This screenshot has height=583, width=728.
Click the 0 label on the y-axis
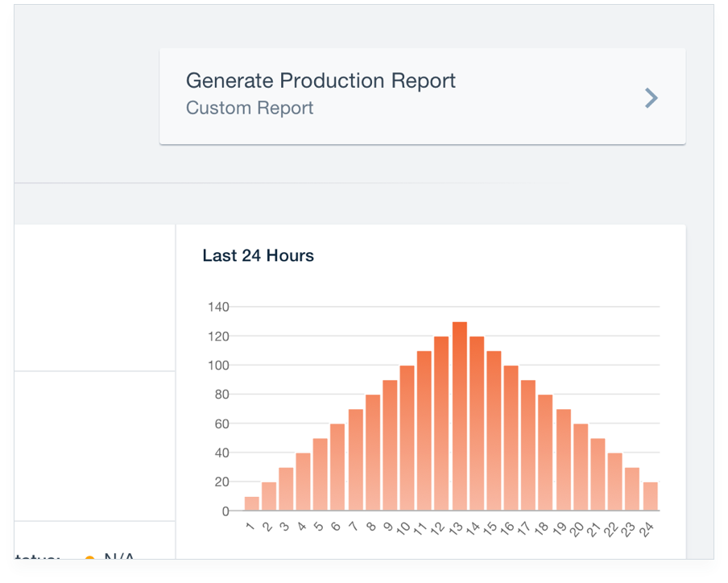(225, 511)
